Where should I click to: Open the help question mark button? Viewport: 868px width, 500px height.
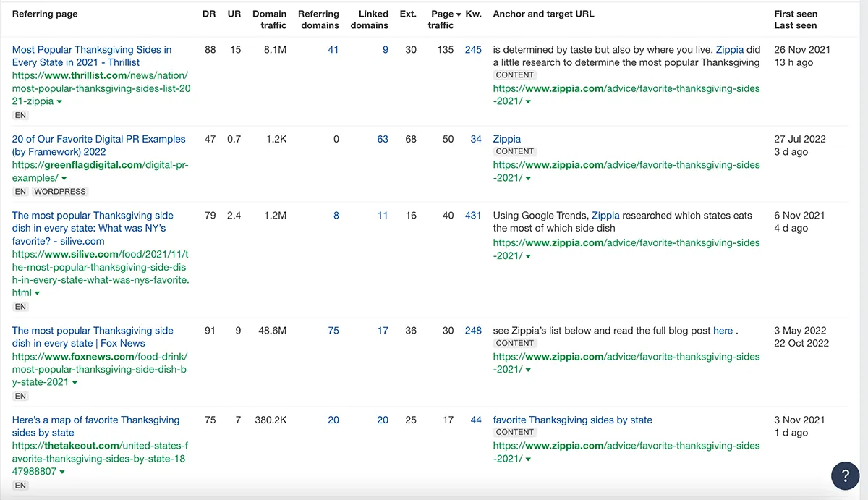point(845,475)
